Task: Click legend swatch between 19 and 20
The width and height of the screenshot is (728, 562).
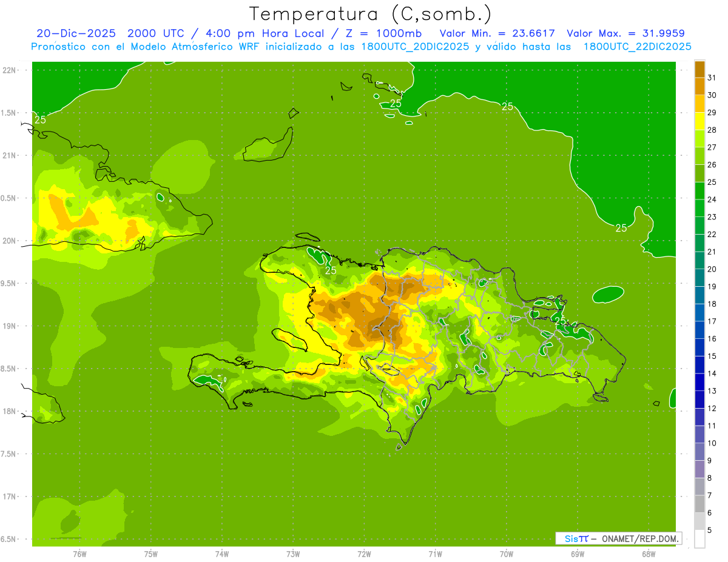Action: tap(699, 278)
